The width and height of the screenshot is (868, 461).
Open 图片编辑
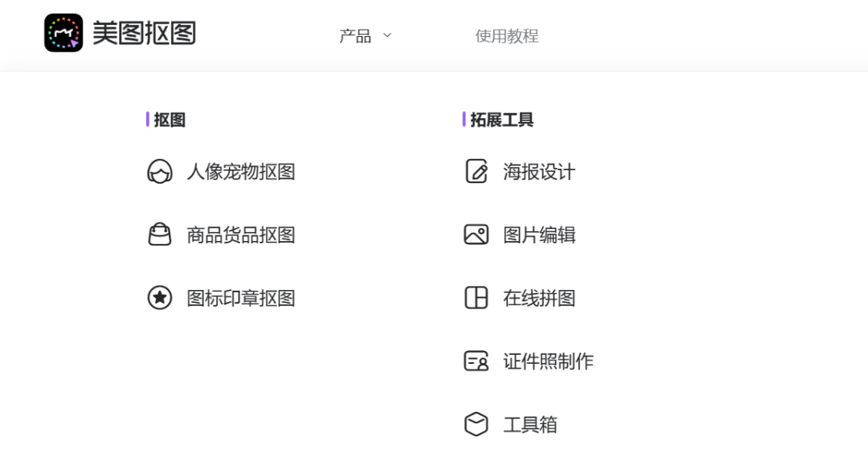pyautogui.click(x=539, y=235)
